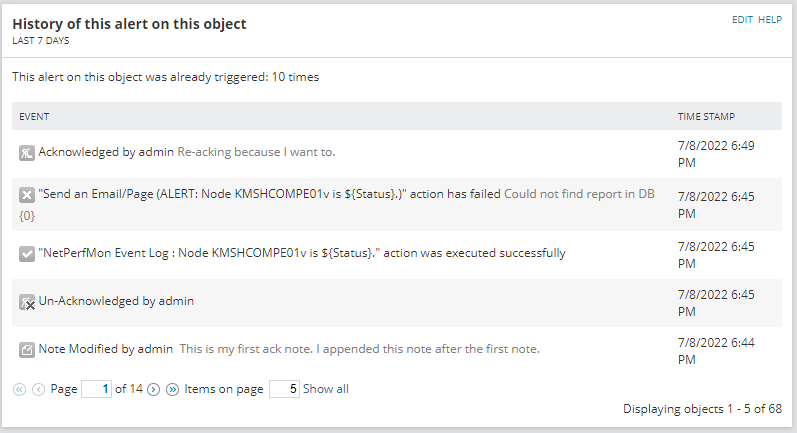
Task: Go to the next page
Action: [x=154, y=389]
